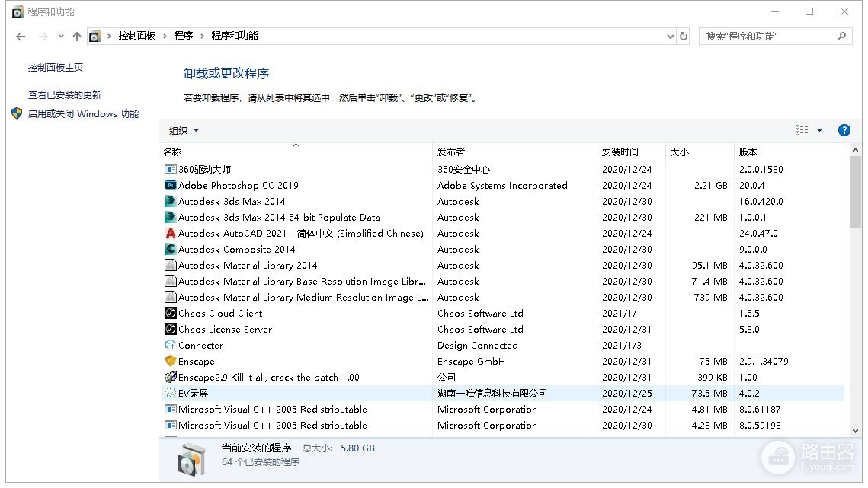Sort the list by 发布者 column

tap(514, 152)
